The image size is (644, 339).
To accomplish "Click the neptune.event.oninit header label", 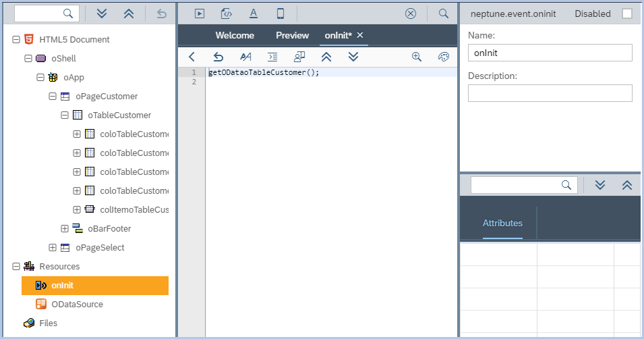I will 513,14.
